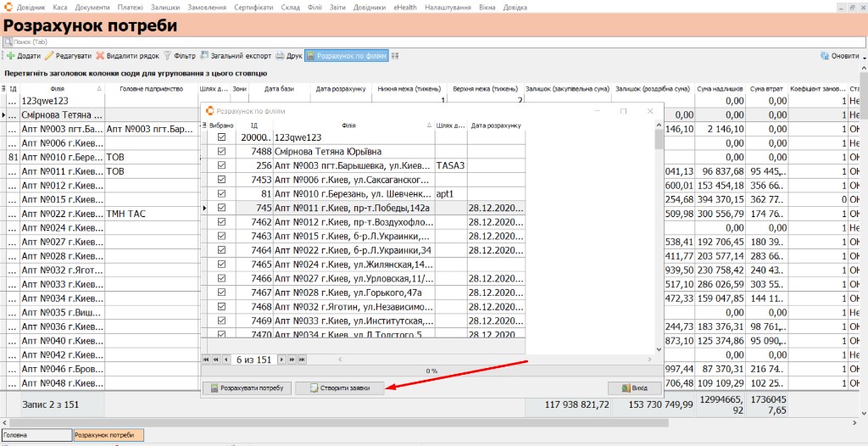Click the Створити заявки button

pyautogui.click(x=340, y=388)
